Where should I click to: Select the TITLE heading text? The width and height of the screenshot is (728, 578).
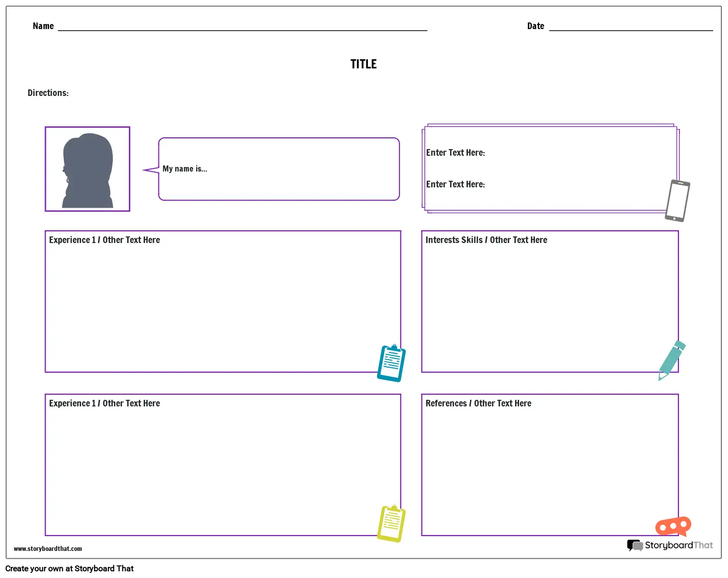(363, 64)
